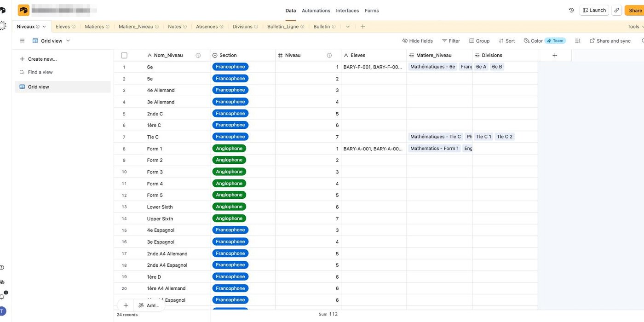Open the Color options button
Viewport: 644px width, 322px height.
coord(533,41)
